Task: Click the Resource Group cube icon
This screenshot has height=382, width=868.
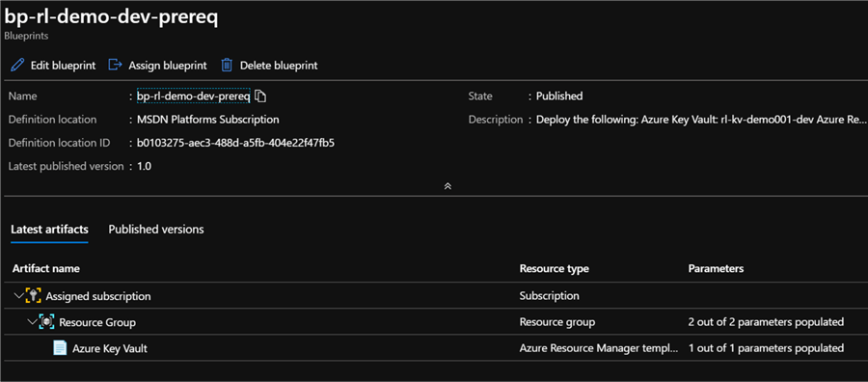Action: pos(46,322)
